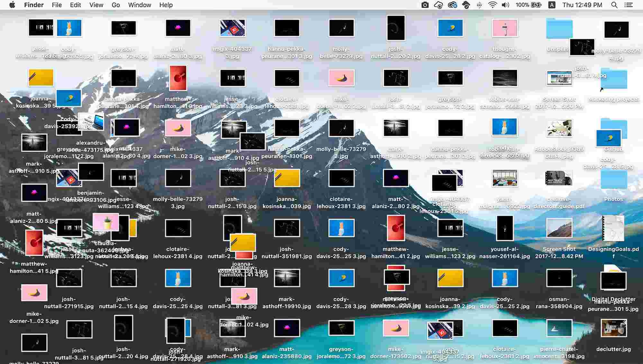Click the volume speaker icon
The width and height of the screenshot is (643, 364).
click(505, 5)
